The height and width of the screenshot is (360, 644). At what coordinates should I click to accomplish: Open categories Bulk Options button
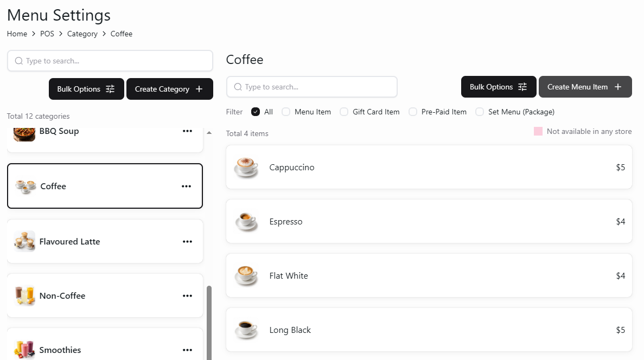coord(86,89)
